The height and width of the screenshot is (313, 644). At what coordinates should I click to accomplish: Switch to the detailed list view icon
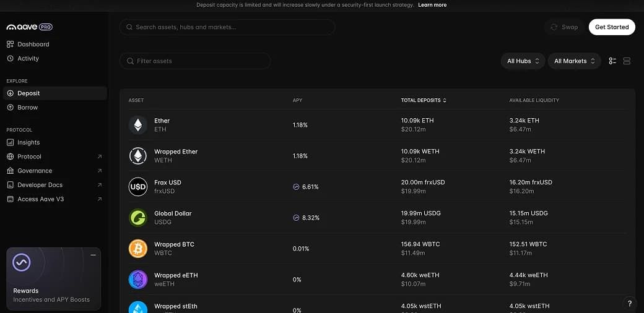[612, 61]
